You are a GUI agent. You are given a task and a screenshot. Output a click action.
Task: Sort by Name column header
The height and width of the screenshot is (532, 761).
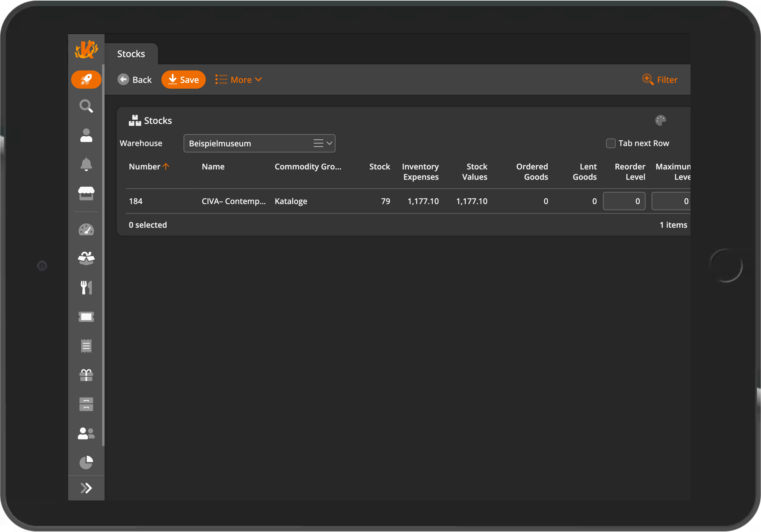point(213,166)
